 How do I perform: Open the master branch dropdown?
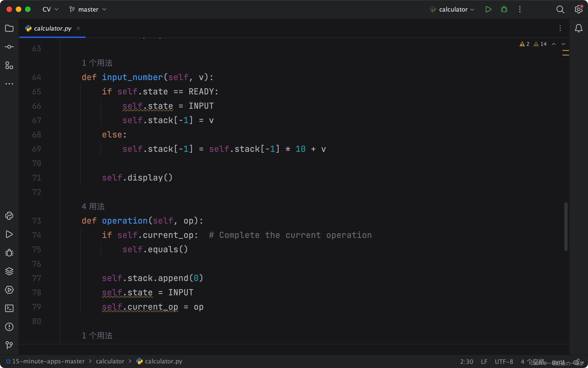(88, 9)
